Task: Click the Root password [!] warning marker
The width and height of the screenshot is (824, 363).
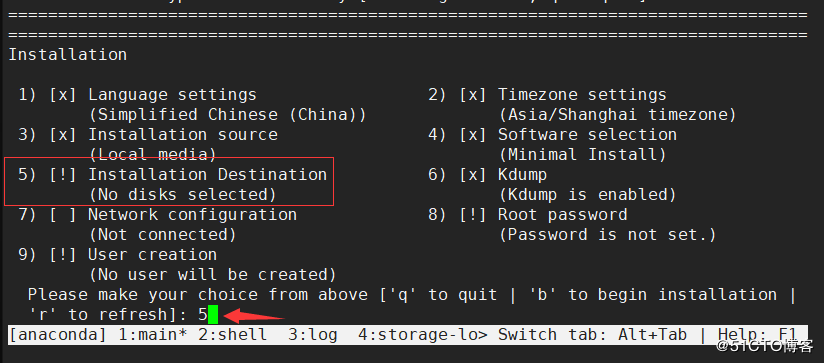Action: coord(473,215)
